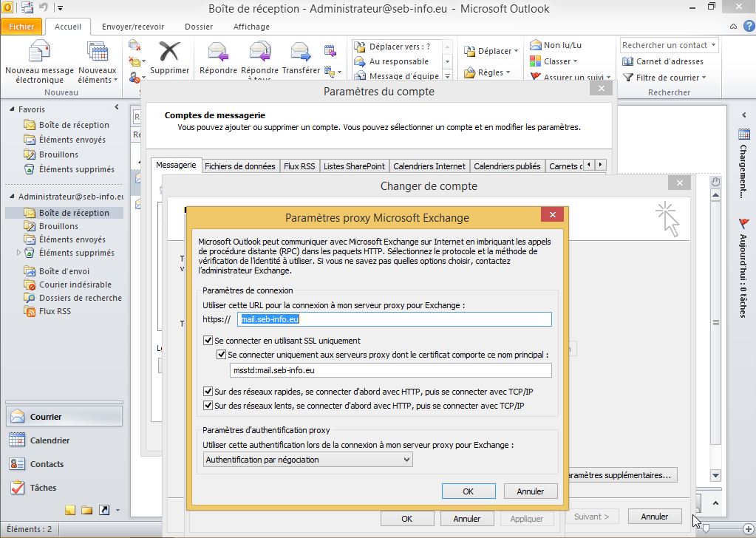Switch to the Dossier ribbon tab
This screenshot has width=756, height=538.
point(199,27)
